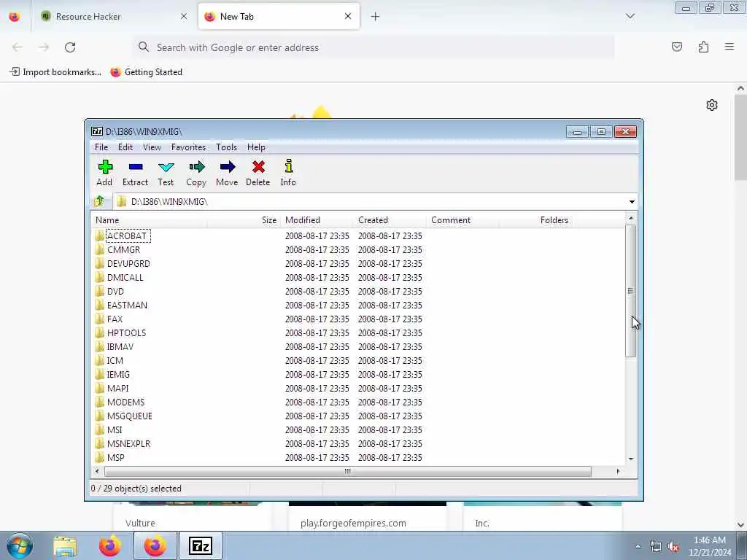
Task: Click horizontal scrollbar right arrow
Action: [618, 472]
